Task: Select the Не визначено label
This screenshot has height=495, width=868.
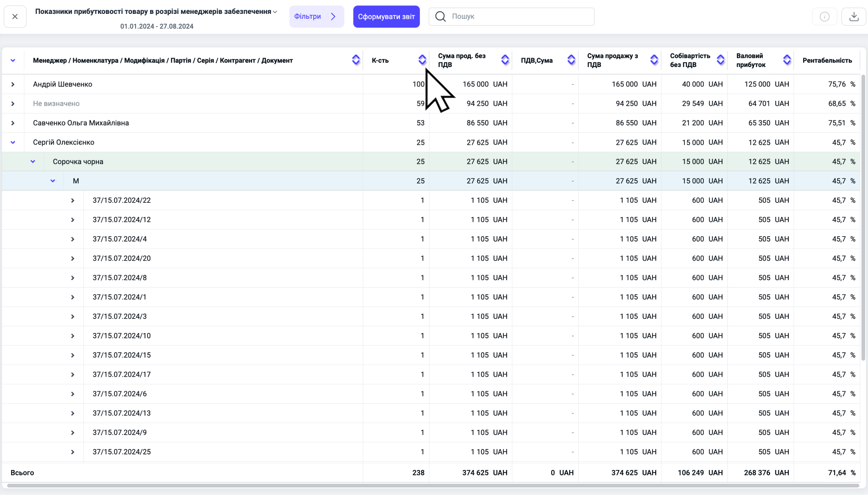Action: coord(56,103)
